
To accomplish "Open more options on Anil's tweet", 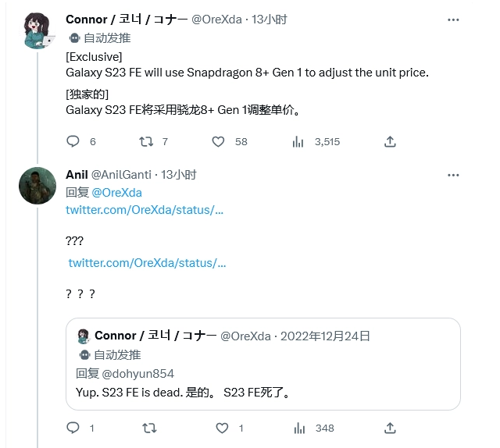I will tap(453, 175).
